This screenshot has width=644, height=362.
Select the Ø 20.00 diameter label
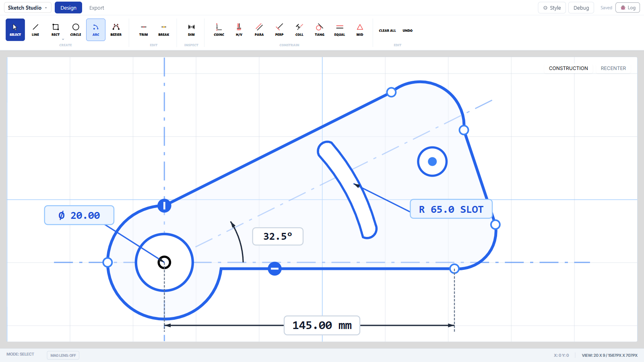[x=79, y=215]
